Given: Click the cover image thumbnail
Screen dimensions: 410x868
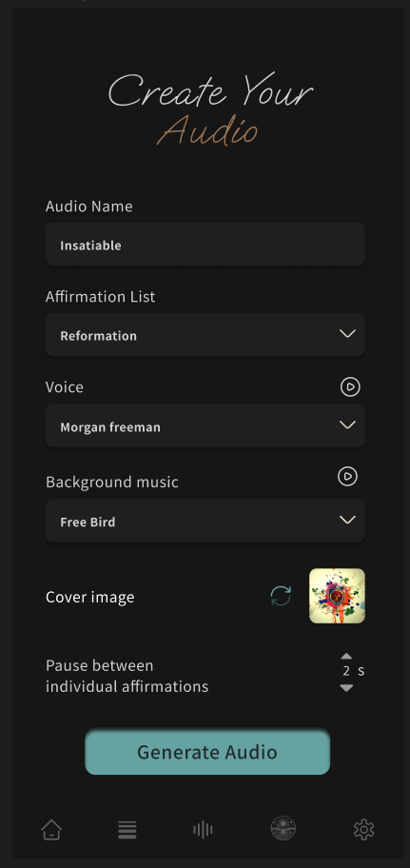Looking at the screenshot, I should 337,596.
